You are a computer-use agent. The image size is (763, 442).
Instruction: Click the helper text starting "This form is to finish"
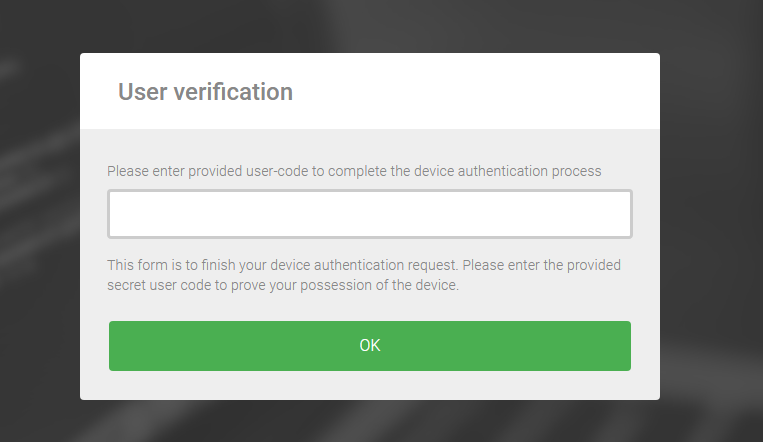pos(363,275)
